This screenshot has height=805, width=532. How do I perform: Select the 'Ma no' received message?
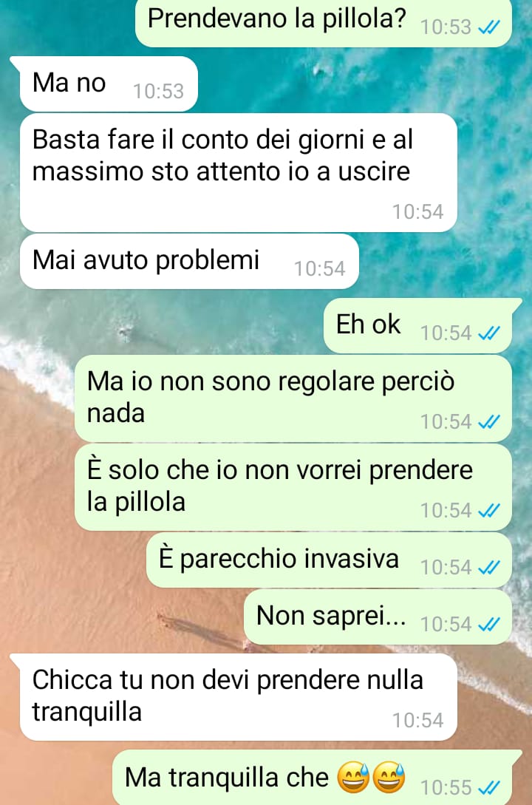point(108,84)
